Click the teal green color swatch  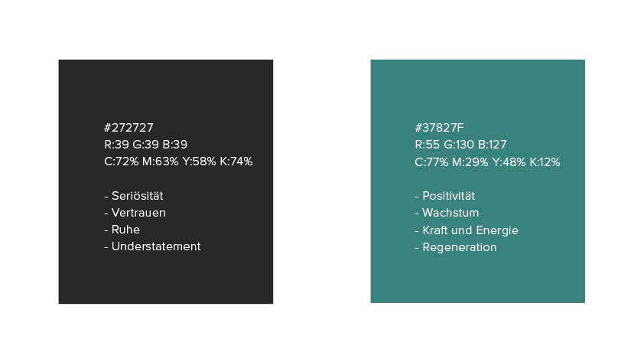point(478,181)
